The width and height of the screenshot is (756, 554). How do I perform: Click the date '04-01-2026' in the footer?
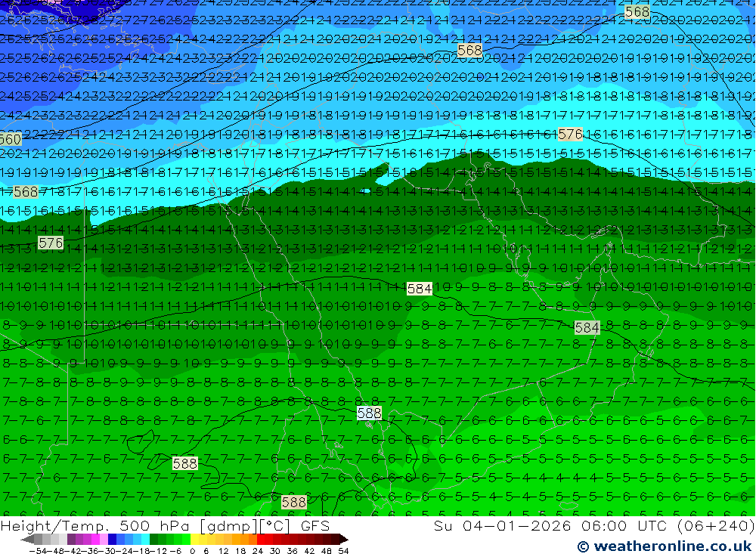[x=517, y=525]
